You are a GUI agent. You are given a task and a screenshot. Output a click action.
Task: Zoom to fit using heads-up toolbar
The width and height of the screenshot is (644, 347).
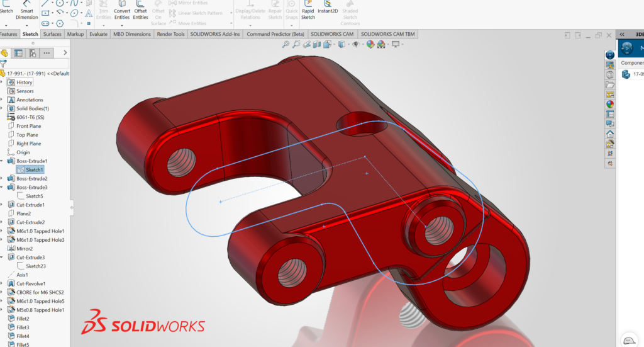coord(286,44)
